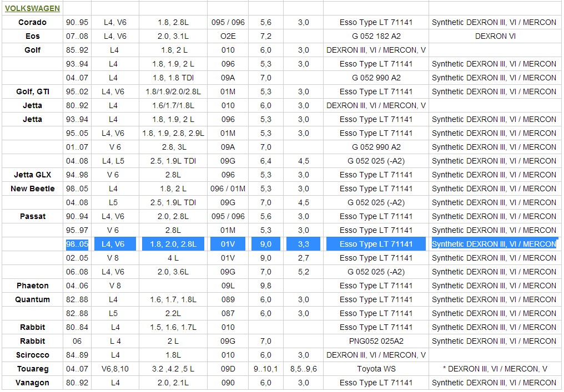Viewport: 564px width, 392px height.
Task: Select the 089 transmission code cell
Action: (x=228, y=299)
